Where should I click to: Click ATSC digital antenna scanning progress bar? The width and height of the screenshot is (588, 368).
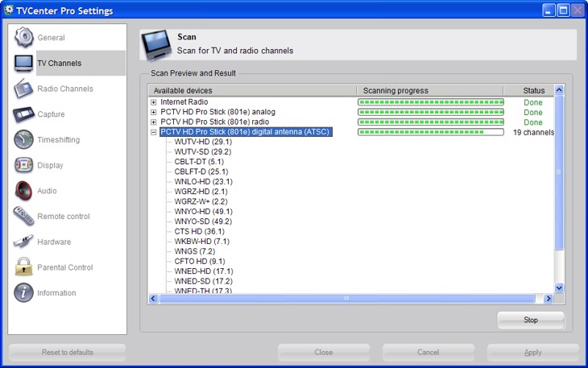[431, 132]
